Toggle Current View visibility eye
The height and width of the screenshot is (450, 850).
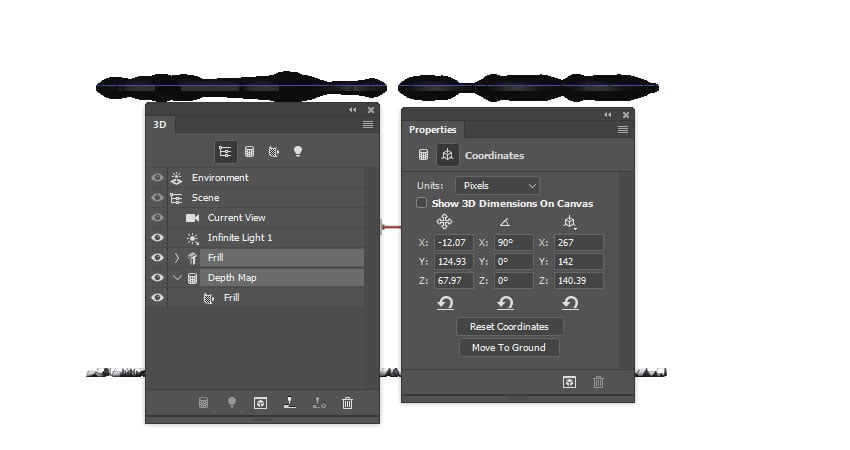click(157, 218)
